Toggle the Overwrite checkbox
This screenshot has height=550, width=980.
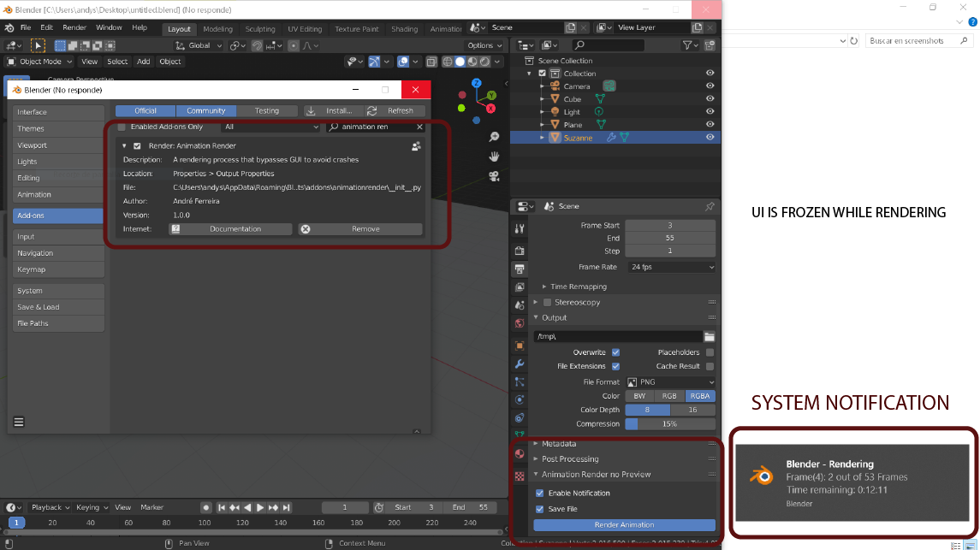(x=615, y=352)
